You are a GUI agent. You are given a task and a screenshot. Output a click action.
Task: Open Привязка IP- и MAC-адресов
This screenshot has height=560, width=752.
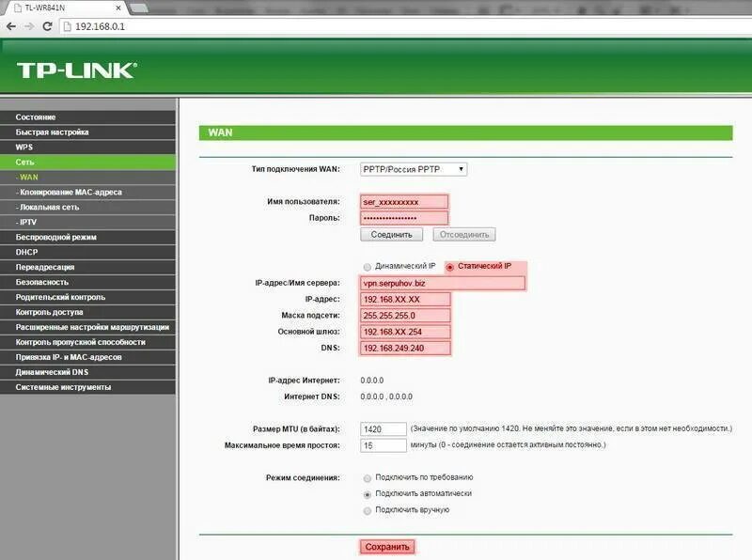coord(87,357)
